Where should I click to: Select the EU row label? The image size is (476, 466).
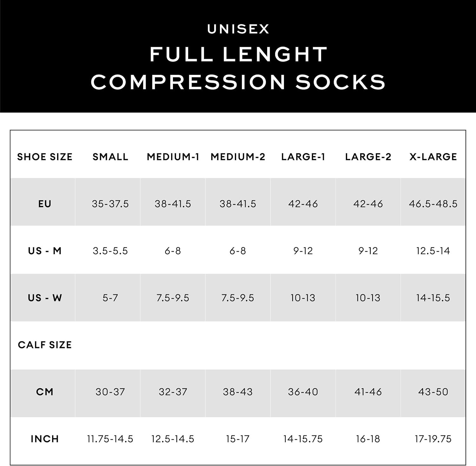(45, 204)
